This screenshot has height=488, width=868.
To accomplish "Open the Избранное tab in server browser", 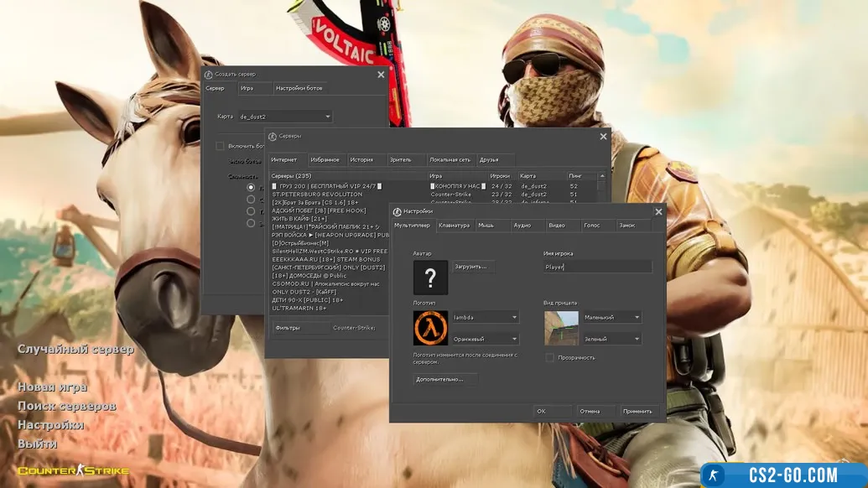I will click(325, 159).
